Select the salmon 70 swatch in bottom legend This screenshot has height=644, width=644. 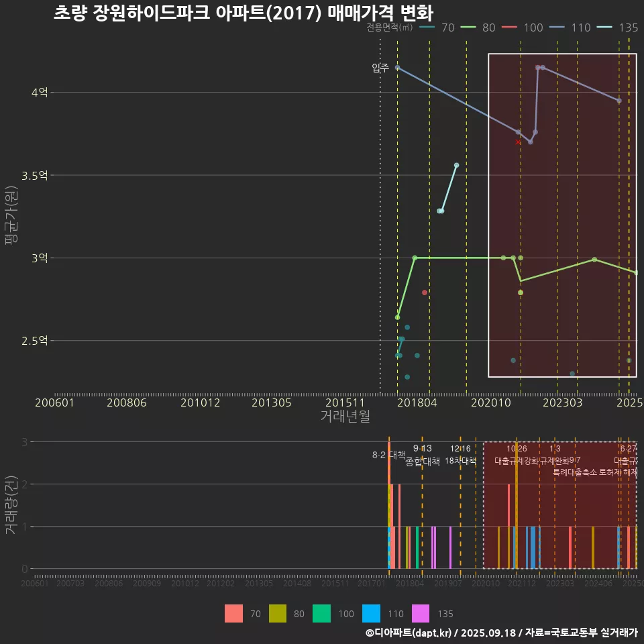tap(233, 613)
